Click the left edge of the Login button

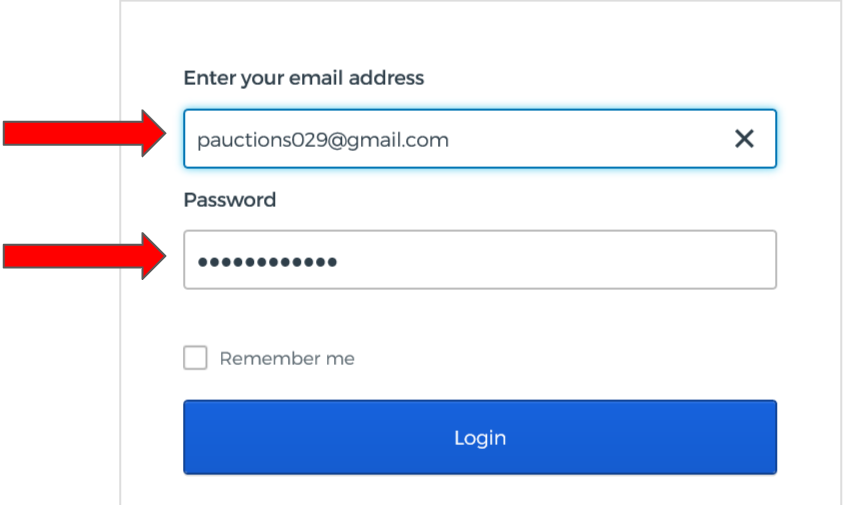(194, 438)
